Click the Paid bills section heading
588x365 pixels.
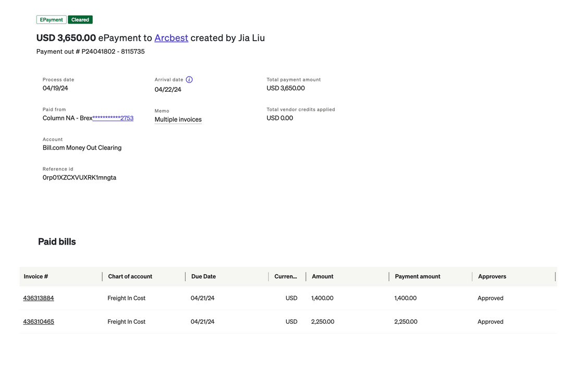click(x=57, y=242)
